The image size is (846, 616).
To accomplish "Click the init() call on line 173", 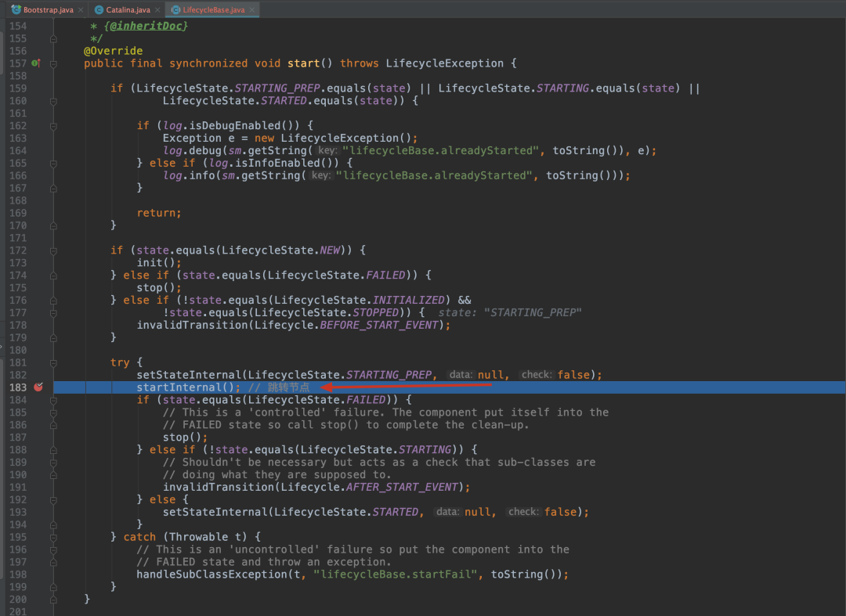I will 156,262.
